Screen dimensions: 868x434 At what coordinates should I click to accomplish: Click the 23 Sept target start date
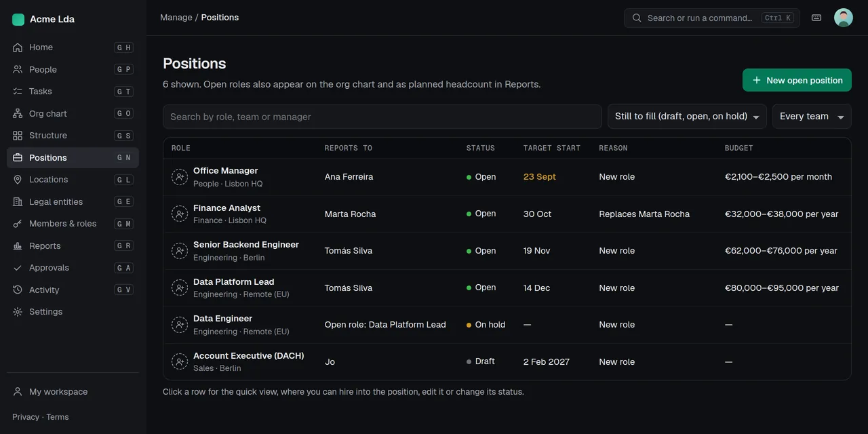540,177
